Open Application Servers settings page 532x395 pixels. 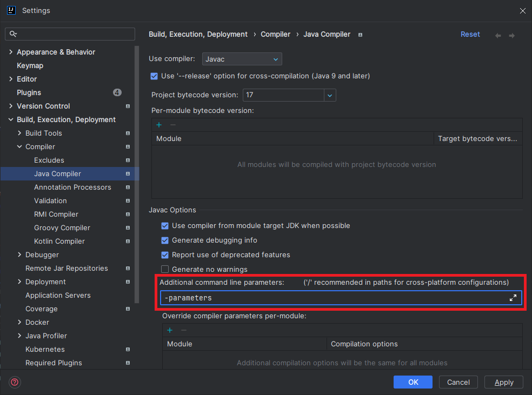(x=58, y=296)
